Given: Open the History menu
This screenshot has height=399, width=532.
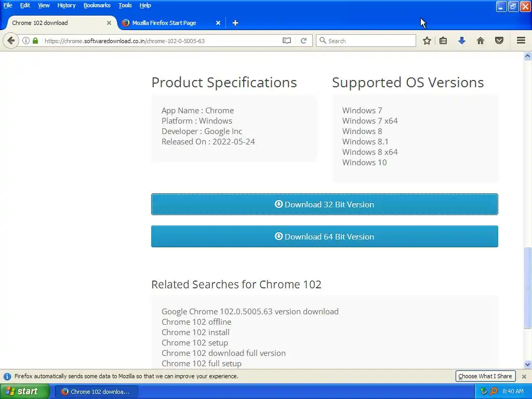Looking at the screenshot, I should (x=66, y=5).
